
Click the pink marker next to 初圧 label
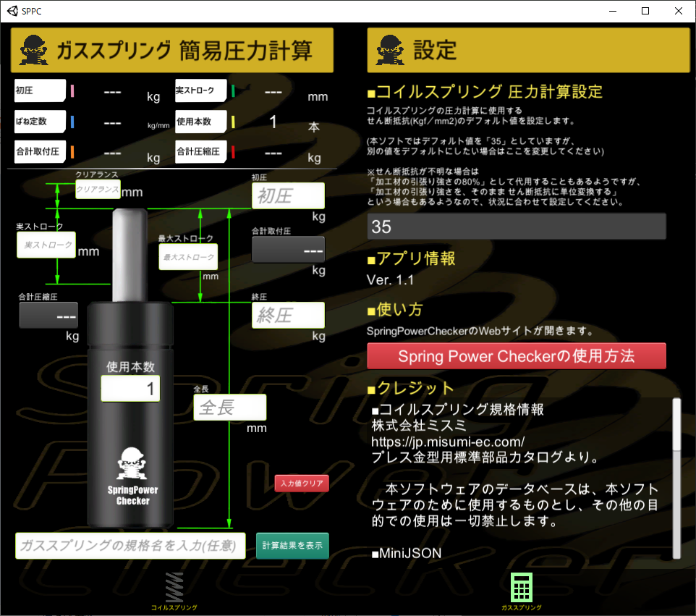[72, 90]
